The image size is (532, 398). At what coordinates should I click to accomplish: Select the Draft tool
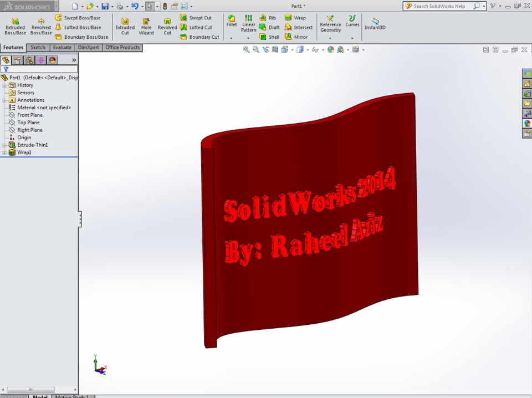[x=269, y=27]
